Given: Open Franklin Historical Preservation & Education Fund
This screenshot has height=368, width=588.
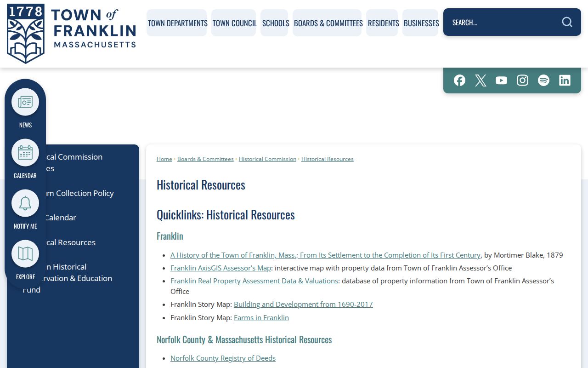Looking at the screenshot, I should 73,278.
